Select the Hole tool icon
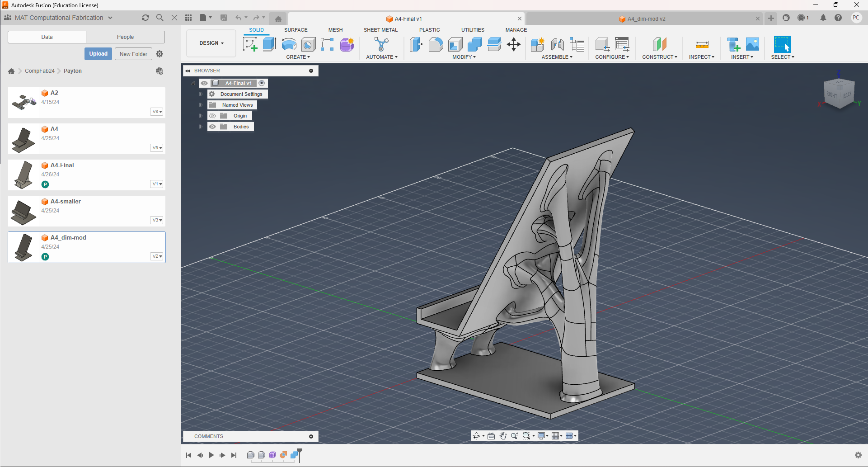This screenshot has width=868, height=467. [x=308, y=44]
